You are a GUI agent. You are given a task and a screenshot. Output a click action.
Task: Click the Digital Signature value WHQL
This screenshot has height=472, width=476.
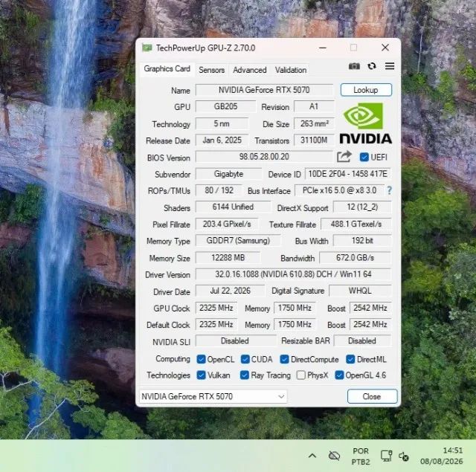[360, 291]
